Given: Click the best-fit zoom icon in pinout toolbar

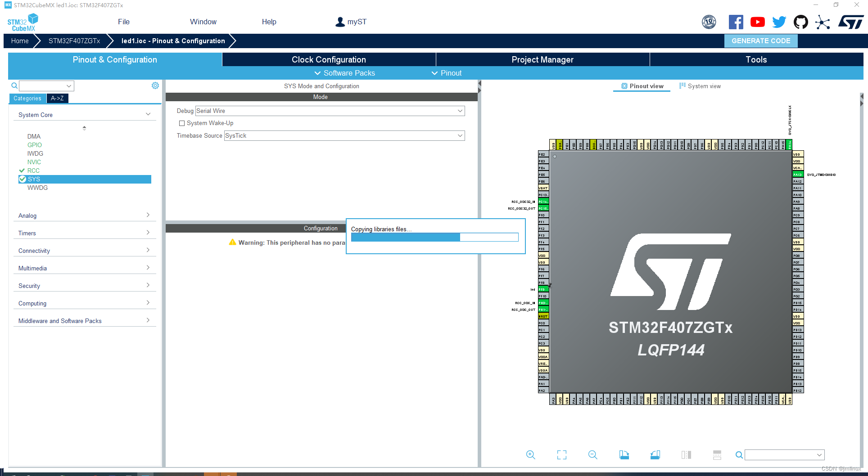Looking at the screenshot, I should point(561,455).
